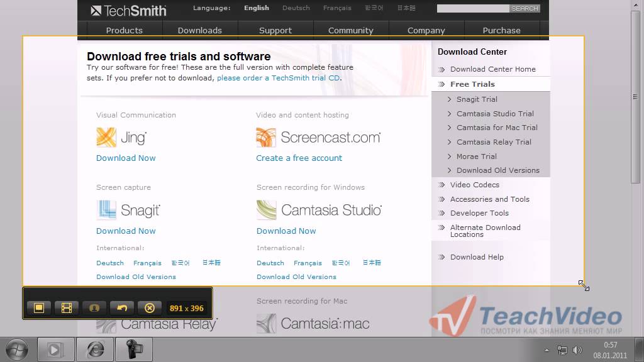
Task: Click the TechSmith logo
Action: pos(128,11)
